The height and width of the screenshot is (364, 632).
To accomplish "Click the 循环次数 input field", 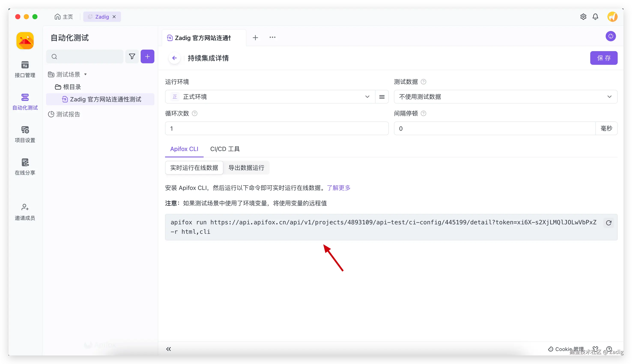I will (x=276, y=129).
